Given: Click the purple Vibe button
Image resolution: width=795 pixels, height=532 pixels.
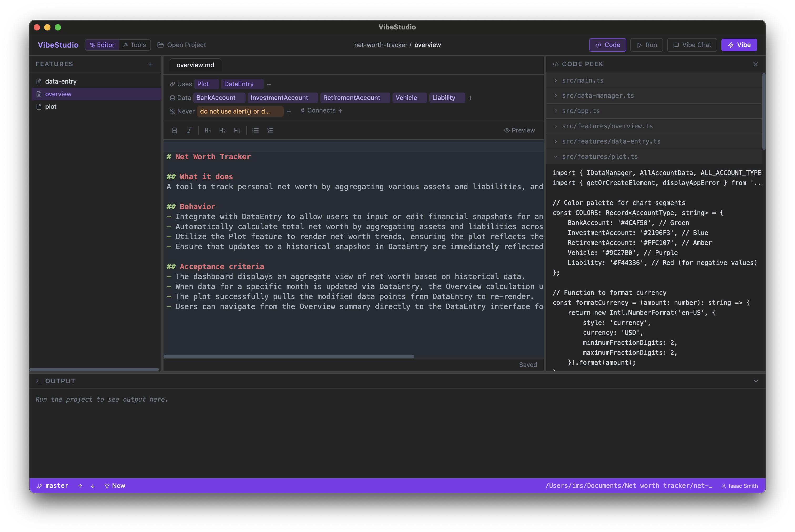Looking at the screenshot, I should tap(739, 45).
